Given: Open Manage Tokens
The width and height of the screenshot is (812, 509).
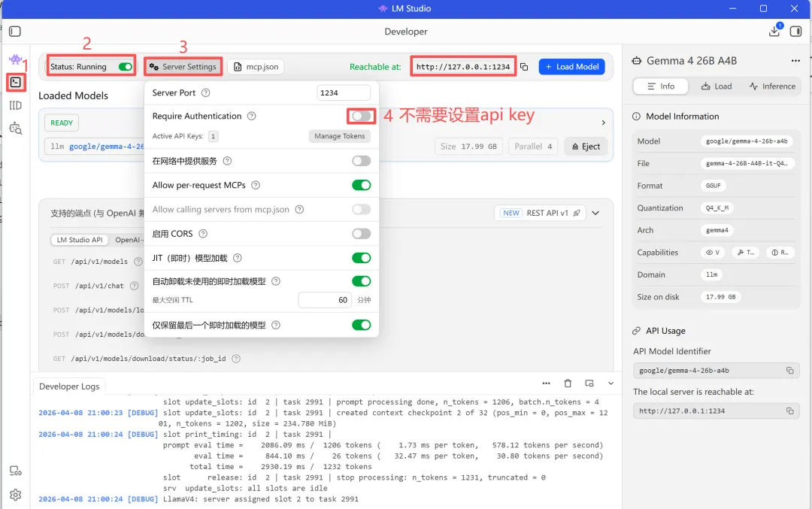Looking at the screenshot, I should click(339, 136).
